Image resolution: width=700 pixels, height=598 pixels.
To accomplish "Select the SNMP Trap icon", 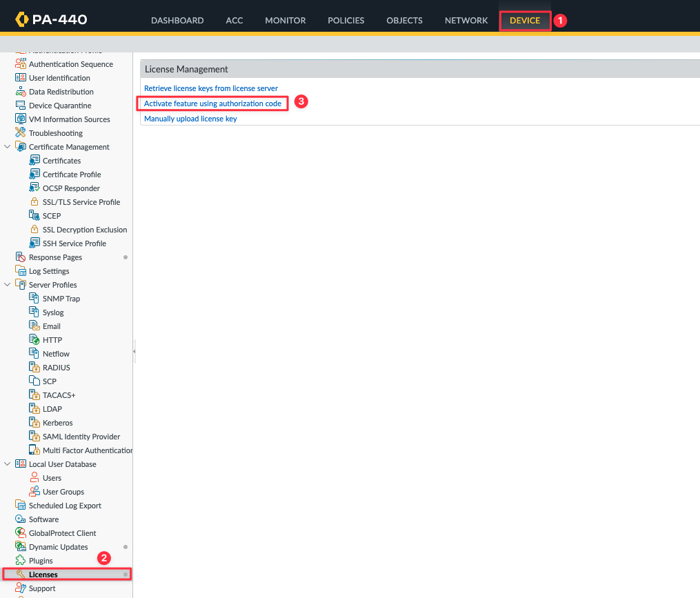I will pyautogui.click(x=34, y=299).
